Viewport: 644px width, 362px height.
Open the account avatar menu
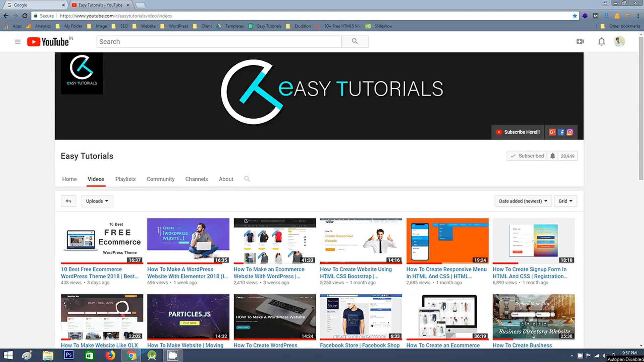619,42
